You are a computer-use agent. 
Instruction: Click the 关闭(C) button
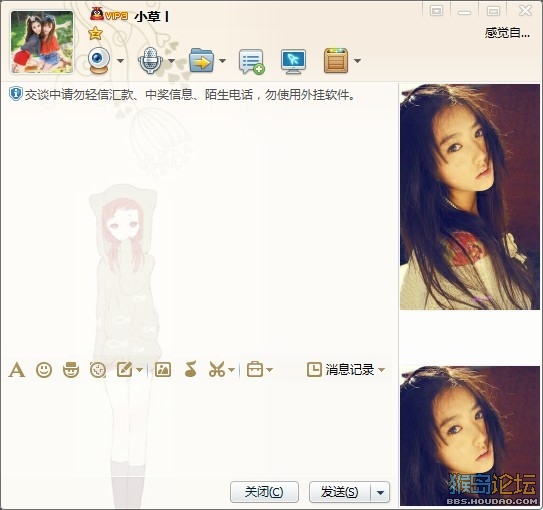tap(264, 492)
